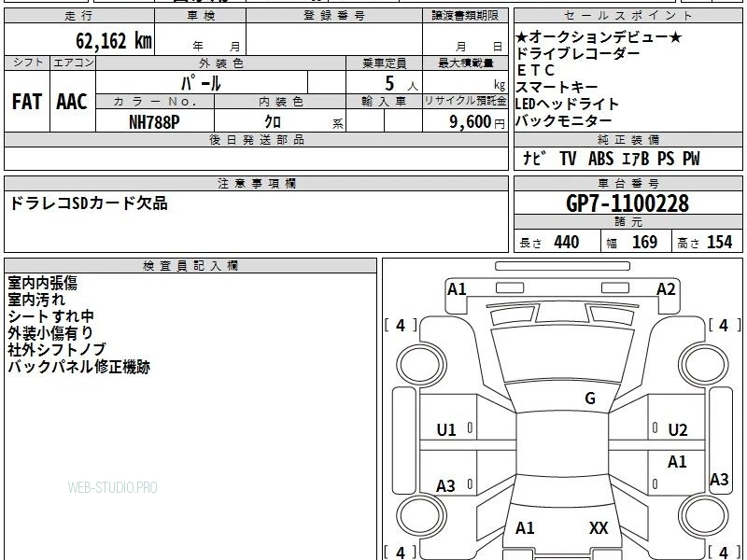
Task: Click the recycle deposit 9,600円 value
Action: [x=477, y=122]
